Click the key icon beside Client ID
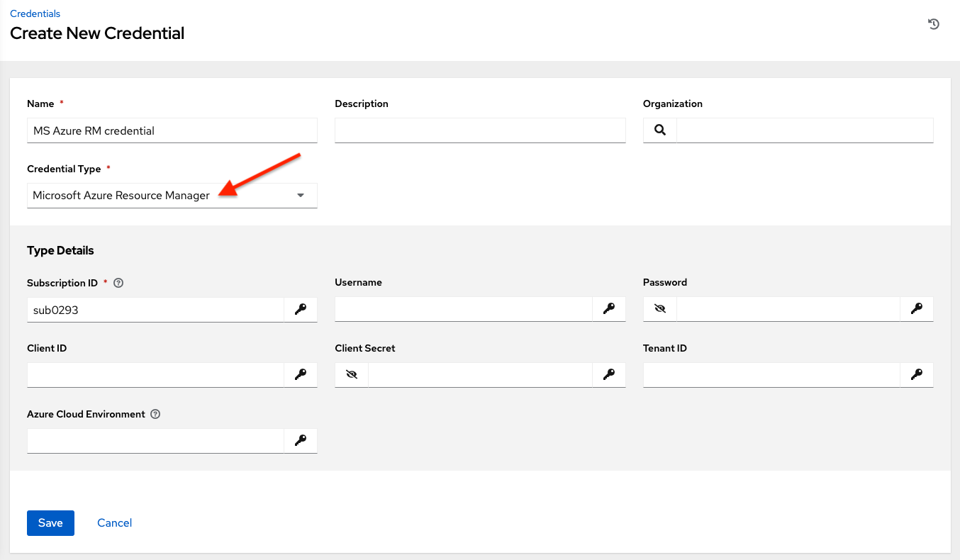The width and height of the screenshot is (960, 560). 301,374
